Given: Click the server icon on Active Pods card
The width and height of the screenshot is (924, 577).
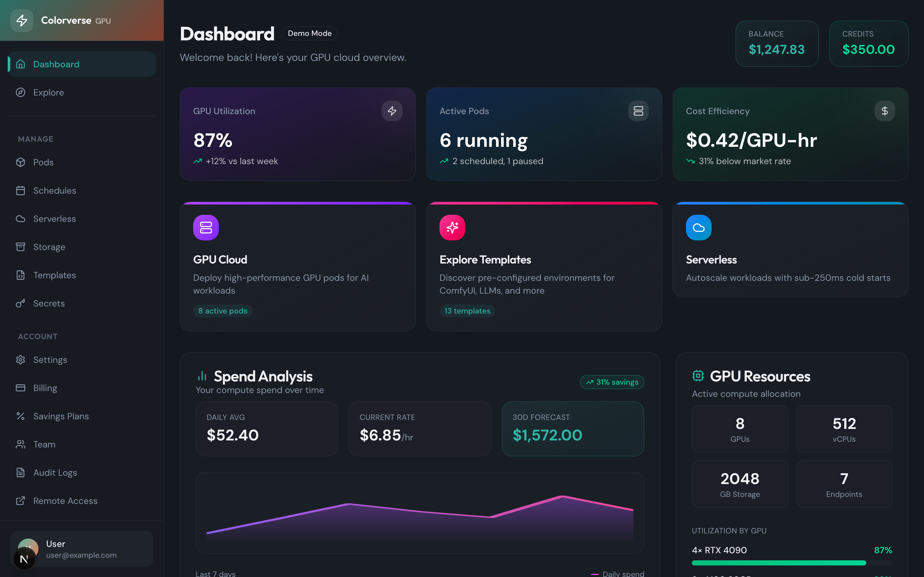Looking at the screenshot, I should pos(638,111).
